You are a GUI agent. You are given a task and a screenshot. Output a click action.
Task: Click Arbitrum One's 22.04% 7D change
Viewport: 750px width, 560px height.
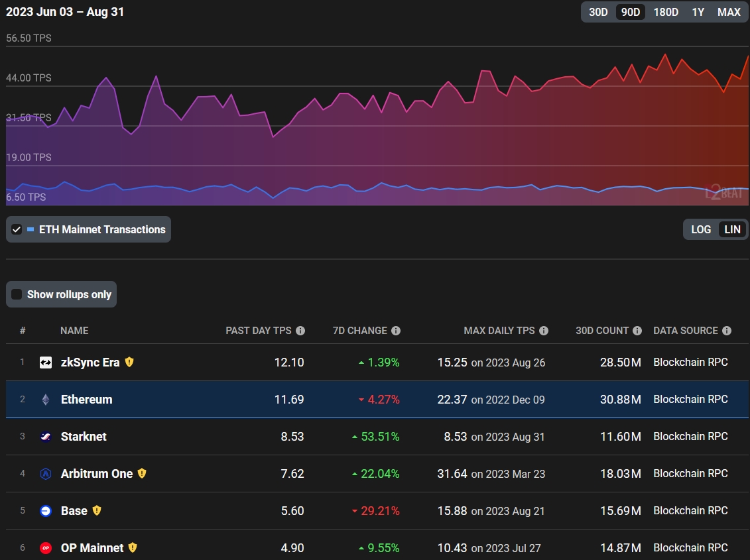pyautogui.click(x=375, y=474)
